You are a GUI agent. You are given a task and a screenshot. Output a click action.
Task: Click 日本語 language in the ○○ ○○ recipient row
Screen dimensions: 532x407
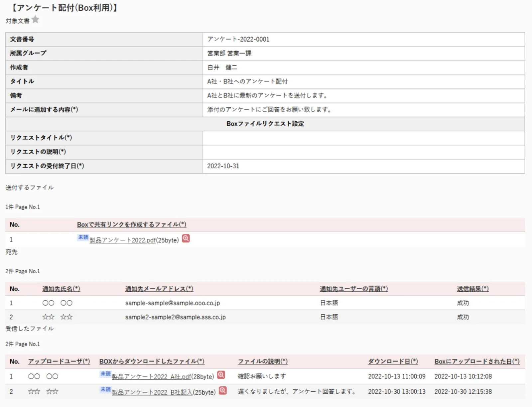[x=329, y=303]
